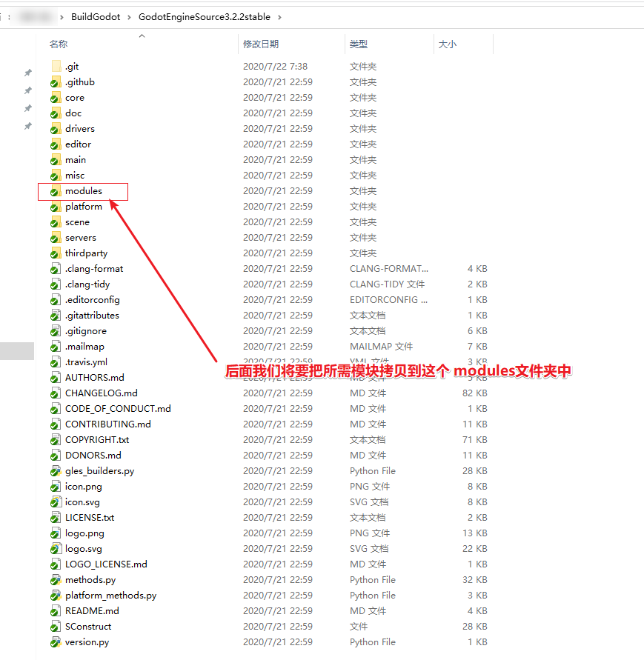This screenshot has width=644, height=660.
Task: Select the DONORS.md file name
Action: click(93, 456)
